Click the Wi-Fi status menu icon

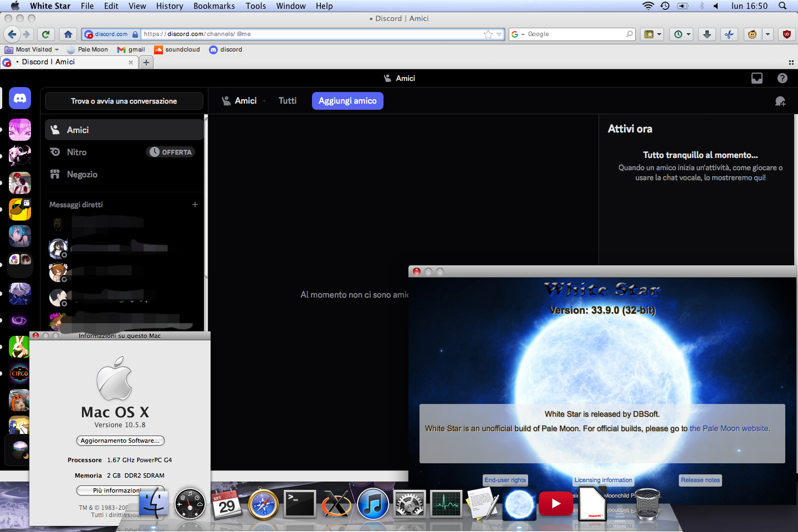pos(648,6)
